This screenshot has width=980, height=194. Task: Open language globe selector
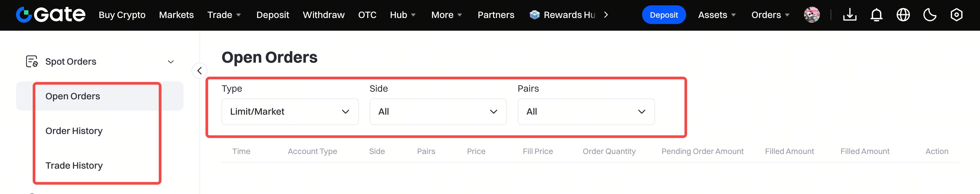(903, 15)
